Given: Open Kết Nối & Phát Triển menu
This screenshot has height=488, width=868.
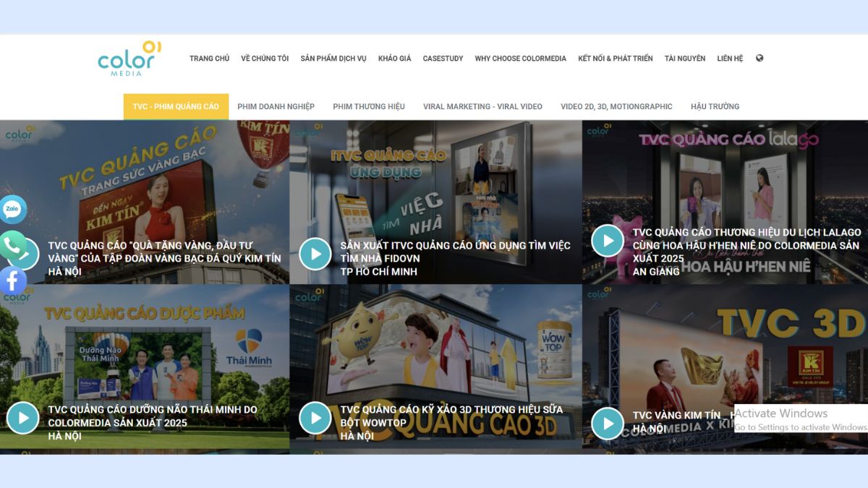Looking at the screenshot, I should (615, 59).
